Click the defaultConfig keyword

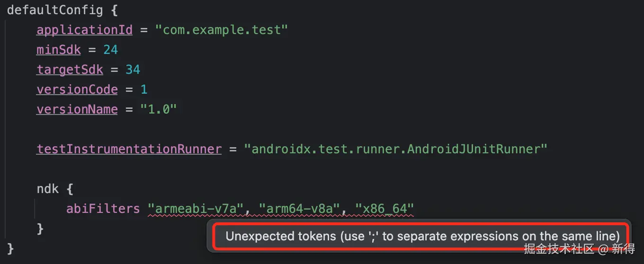(x=55, y=10)
